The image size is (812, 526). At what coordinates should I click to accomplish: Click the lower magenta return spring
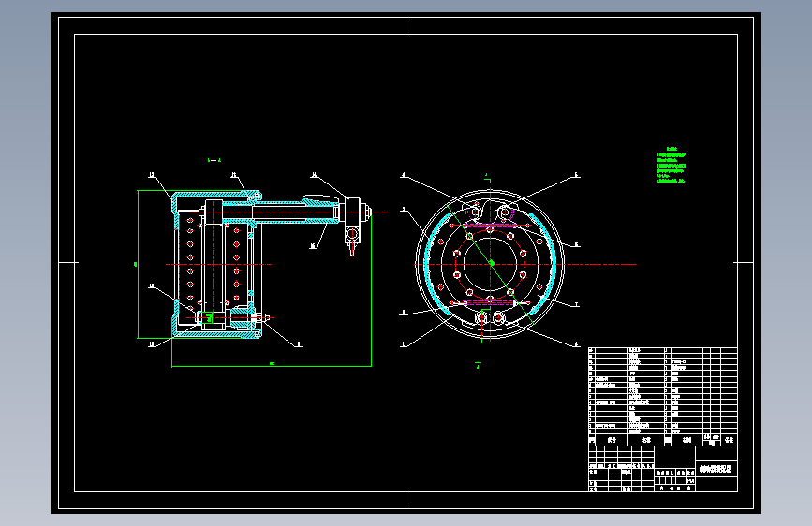490,303
